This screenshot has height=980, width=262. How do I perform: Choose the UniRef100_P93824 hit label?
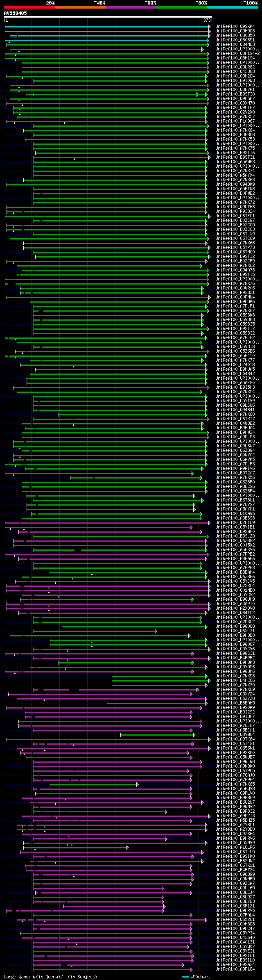[235, 212]
